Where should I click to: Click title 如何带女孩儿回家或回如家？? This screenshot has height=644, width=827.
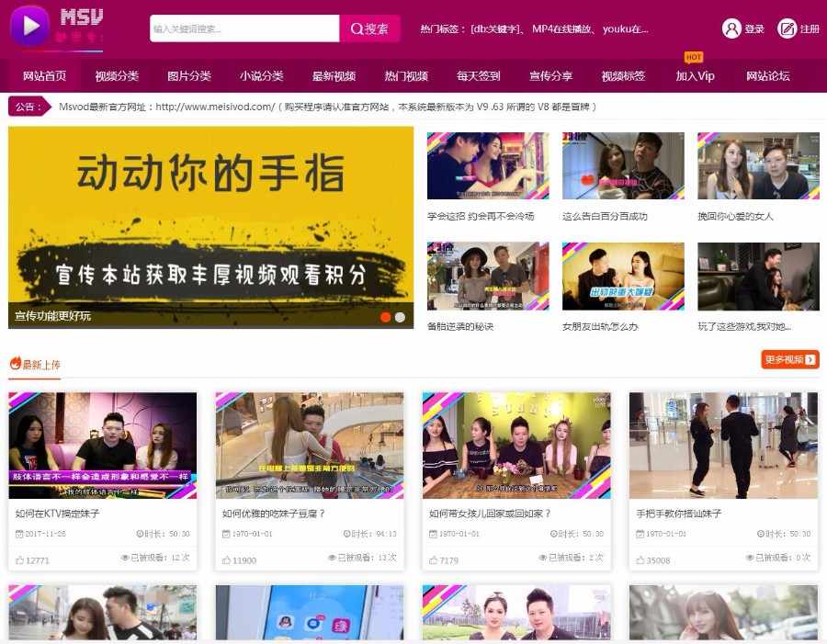(490, 514)
